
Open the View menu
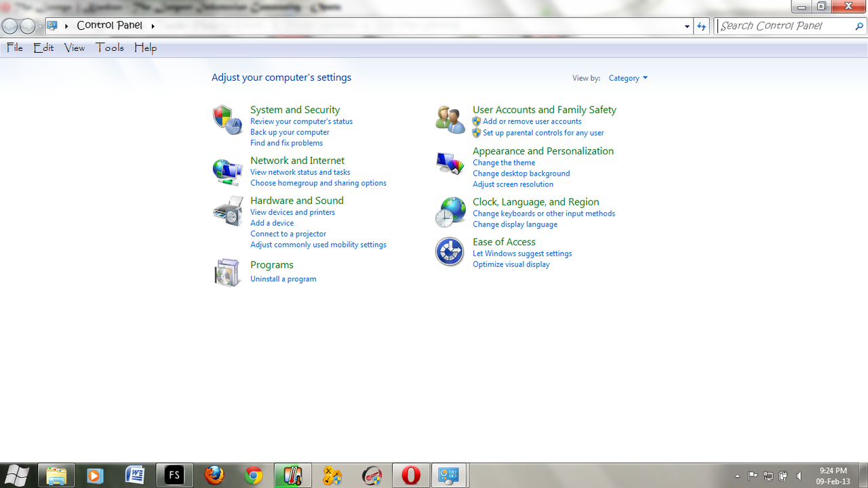[x=75, y=47]
